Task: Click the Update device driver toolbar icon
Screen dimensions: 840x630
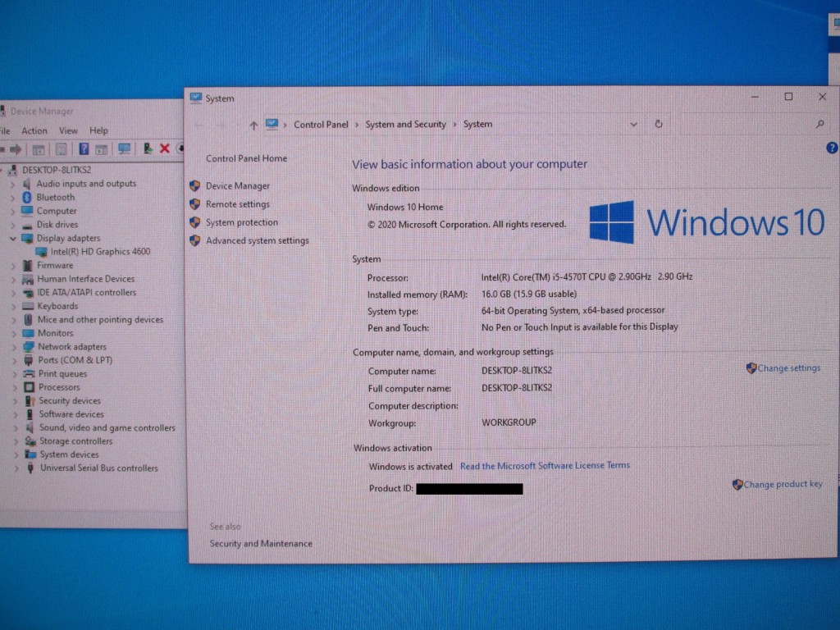Action: click(148, 148)
